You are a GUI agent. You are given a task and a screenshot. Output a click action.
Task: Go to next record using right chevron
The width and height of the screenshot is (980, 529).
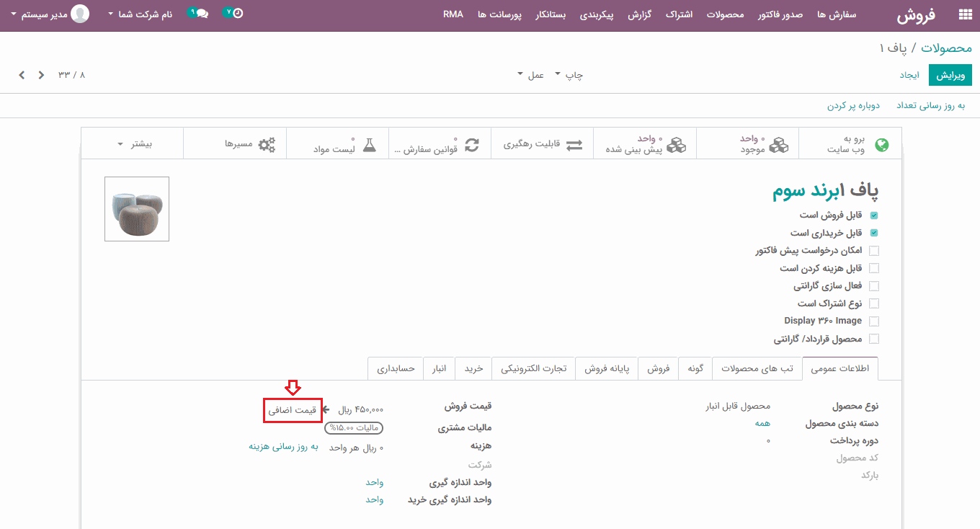[x=22, y=75]
